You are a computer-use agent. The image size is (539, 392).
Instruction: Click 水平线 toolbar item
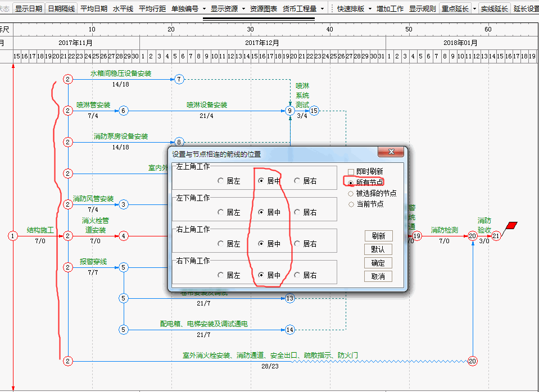123,8
